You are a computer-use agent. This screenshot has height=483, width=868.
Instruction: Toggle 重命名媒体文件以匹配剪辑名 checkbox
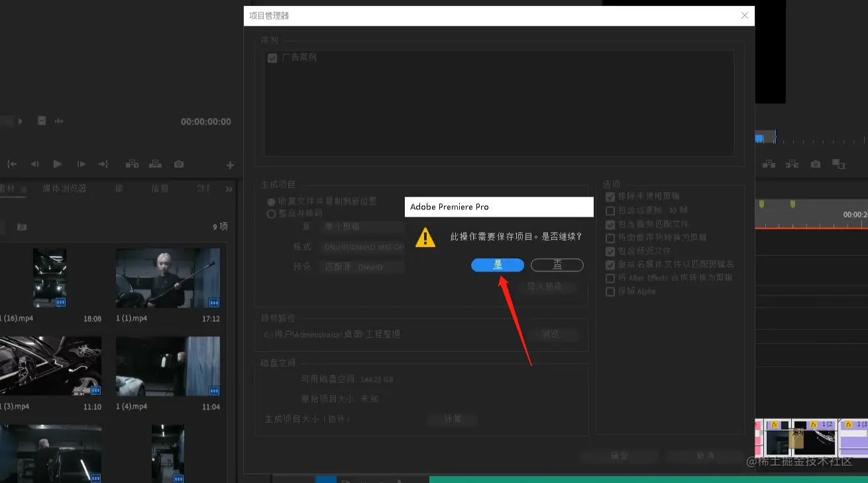610,264
